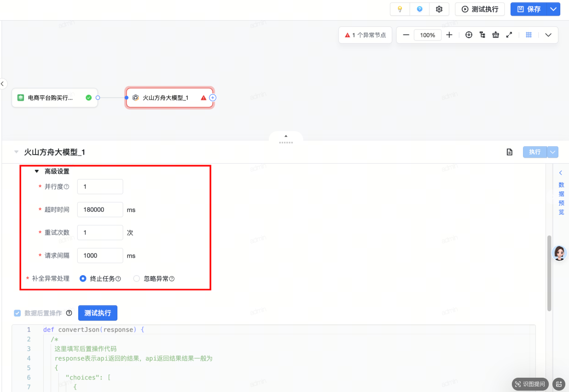Click the blue 测试执行 button above code
Image resolution: width=569 pixels, height=392 pixels.
coord(98,313)
